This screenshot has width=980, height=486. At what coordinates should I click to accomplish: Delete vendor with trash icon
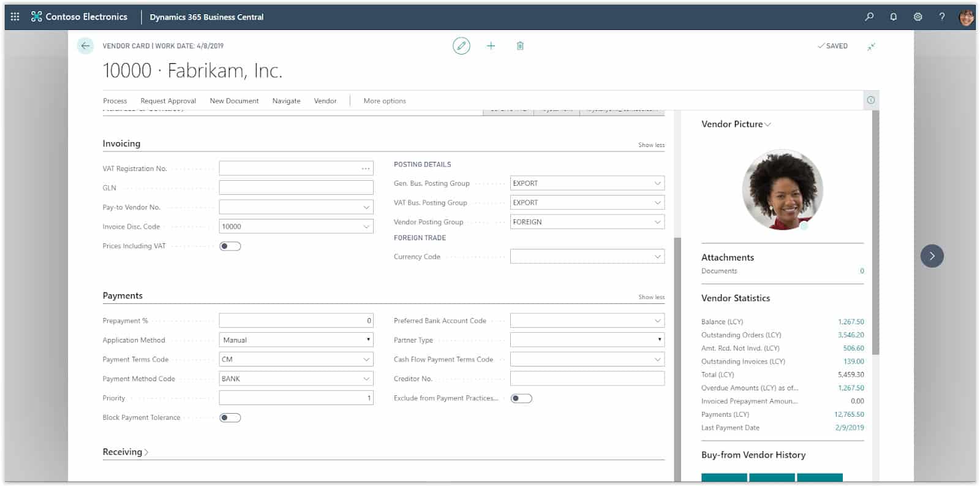[520, 45]
